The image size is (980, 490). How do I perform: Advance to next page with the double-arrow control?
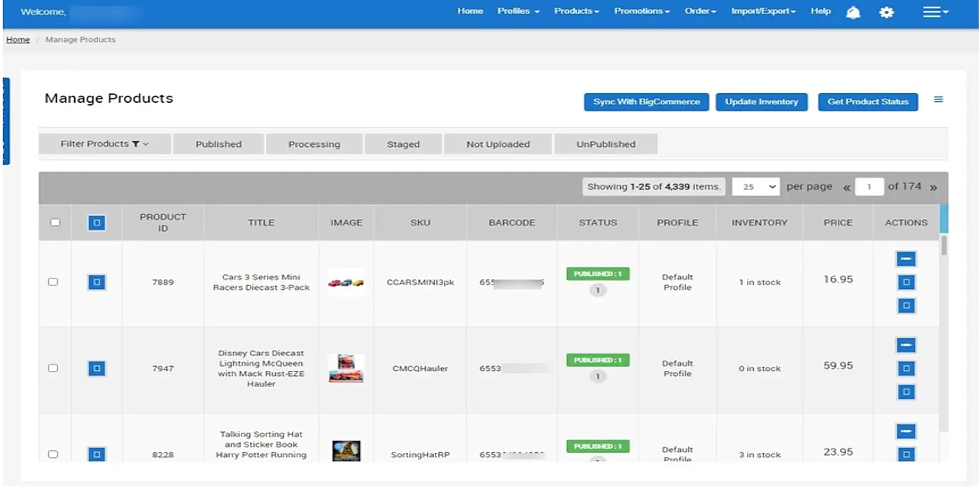[x=934, y=187]
